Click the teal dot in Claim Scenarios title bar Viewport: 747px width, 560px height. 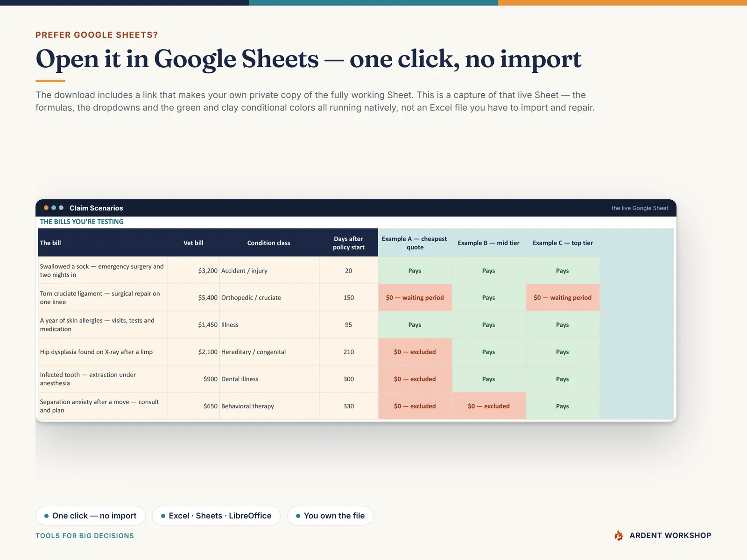[54, 208]
